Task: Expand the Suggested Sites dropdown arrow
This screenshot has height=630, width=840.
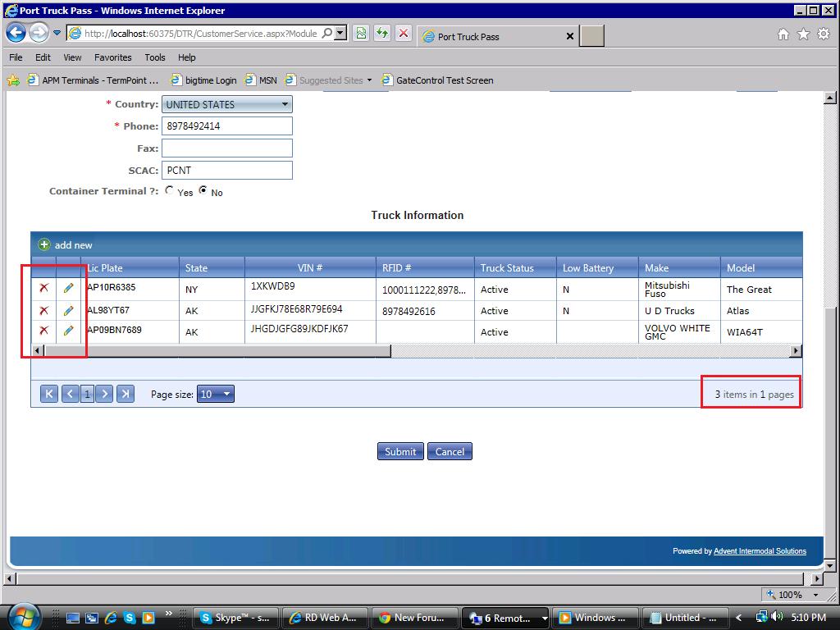Action: pyautogui.click(x=369, y=80)
